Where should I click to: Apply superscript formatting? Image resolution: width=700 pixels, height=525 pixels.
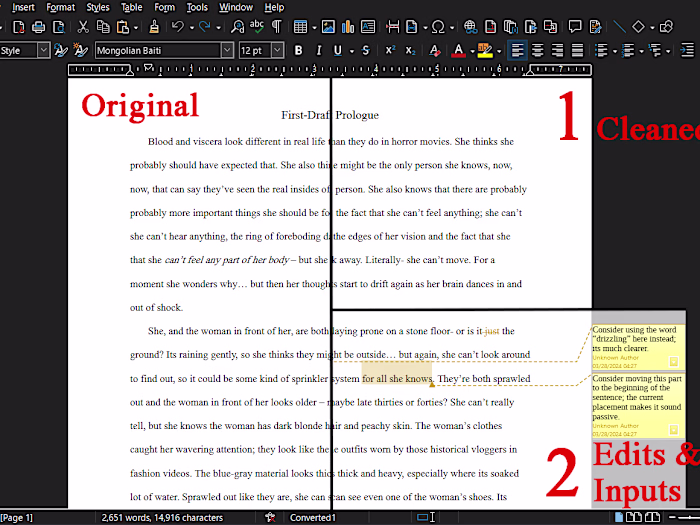click(390, 50)
